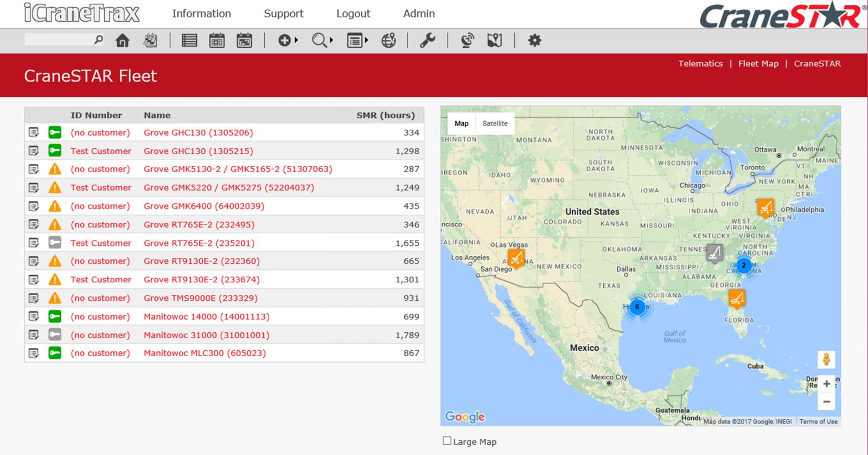Open the Admin menu
This screenshot has width=868, height=455.
[419, 14]
